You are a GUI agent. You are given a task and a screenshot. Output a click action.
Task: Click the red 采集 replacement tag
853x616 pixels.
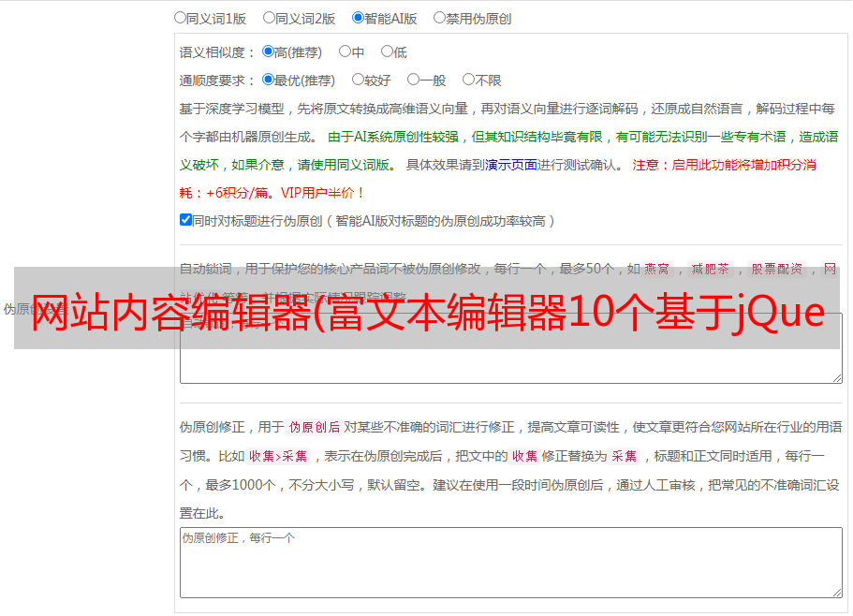click(624, 456)
